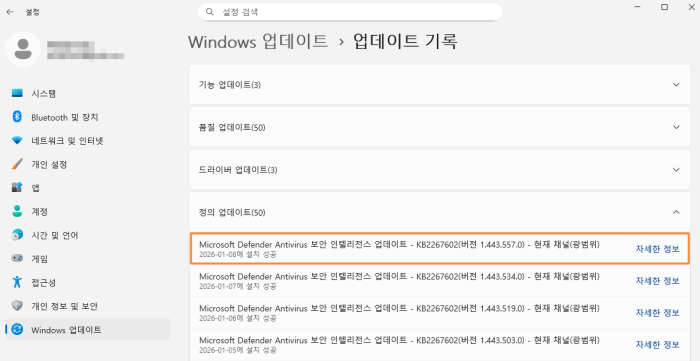Open 자세한 정보 for version 1.443.557.0

(x=657, y=249)
